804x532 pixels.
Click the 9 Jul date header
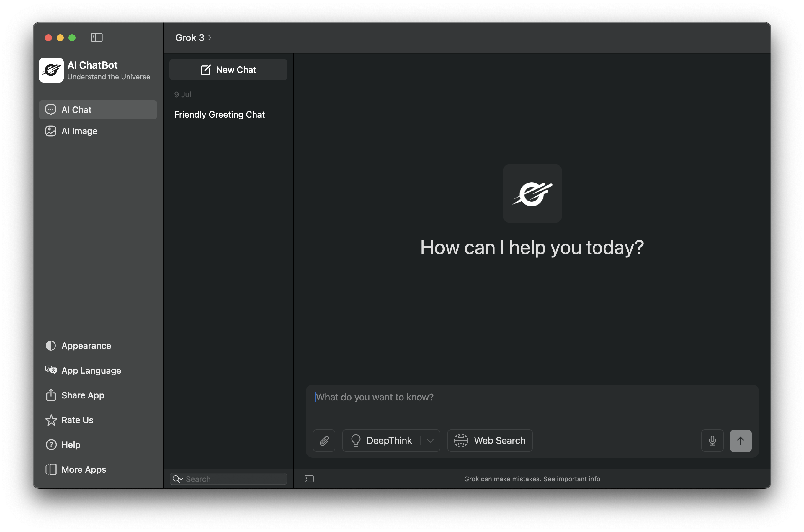point(183,95)
